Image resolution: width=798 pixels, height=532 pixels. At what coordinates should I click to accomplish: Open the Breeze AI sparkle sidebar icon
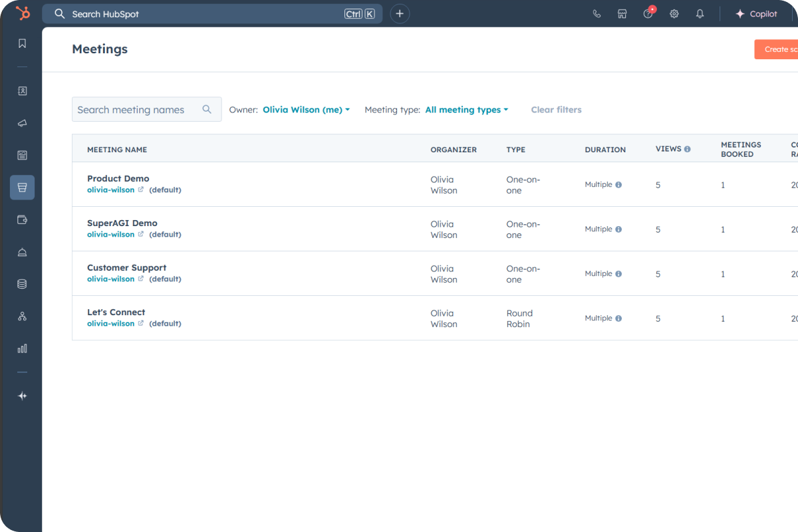coord(22,396)
